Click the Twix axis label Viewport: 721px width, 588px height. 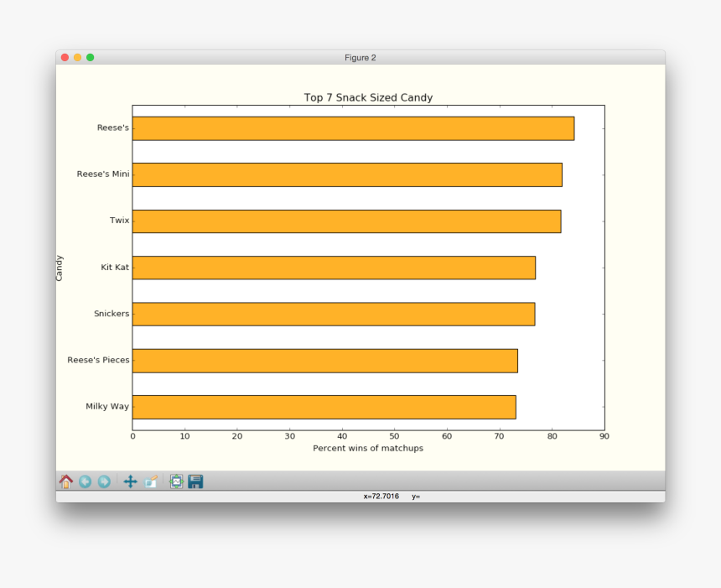click(x=120, y=221)
